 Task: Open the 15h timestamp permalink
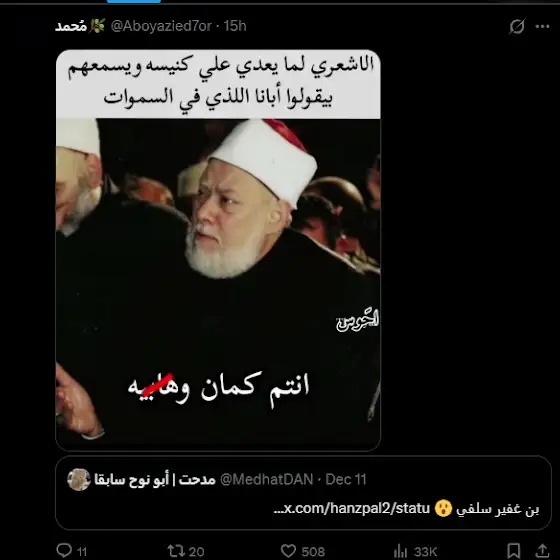235,26
